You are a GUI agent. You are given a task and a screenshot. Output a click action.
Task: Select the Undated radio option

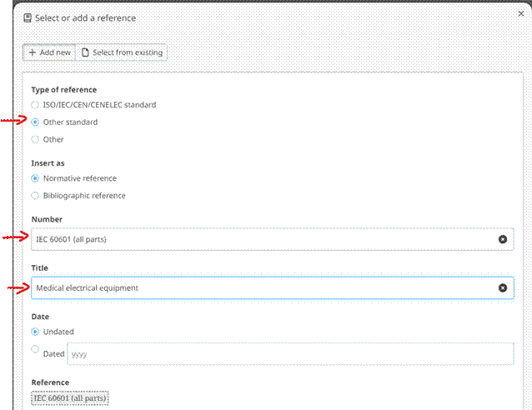35,332
